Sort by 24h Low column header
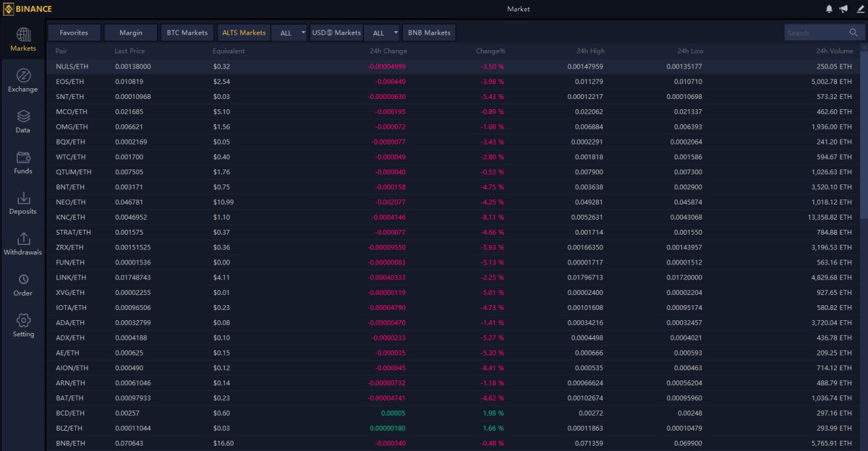Image resolution: width=868 pixels, height=451 pixels. click(690, 51)
